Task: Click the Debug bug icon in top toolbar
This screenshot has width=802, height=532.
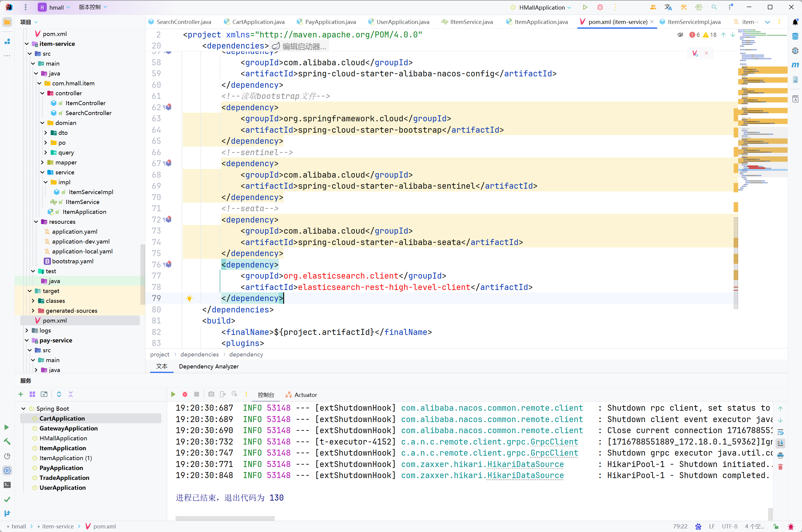Action: point(600,7)
